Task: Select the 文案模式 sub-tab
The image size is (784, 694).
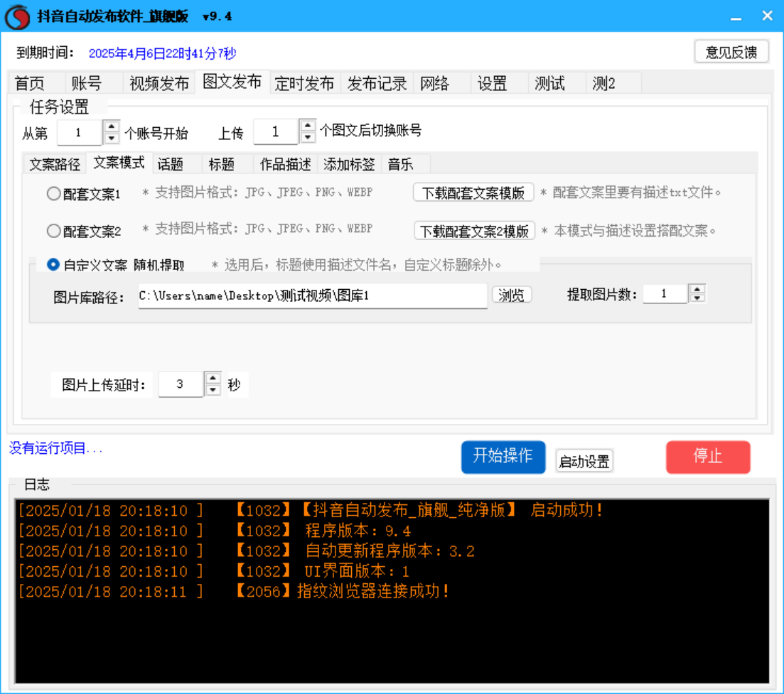Action: click(119, 163)
